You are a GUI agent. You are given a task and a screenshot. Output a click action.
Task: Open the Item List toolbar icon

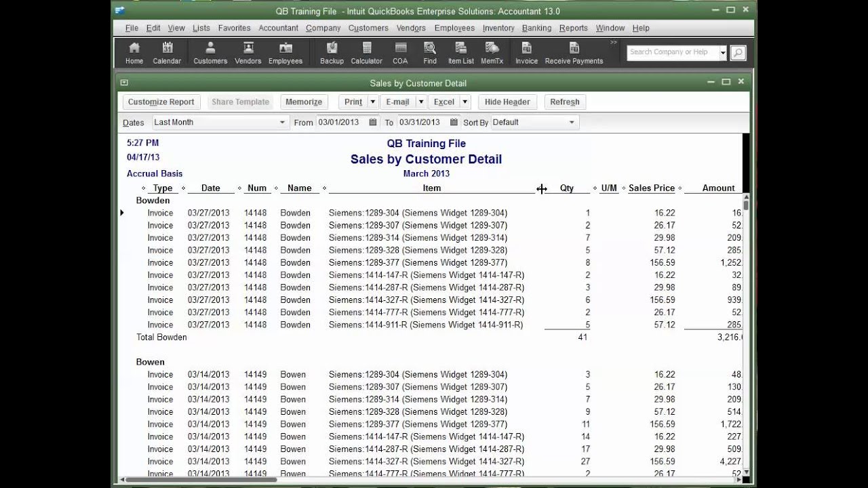[x=461, y=53]
